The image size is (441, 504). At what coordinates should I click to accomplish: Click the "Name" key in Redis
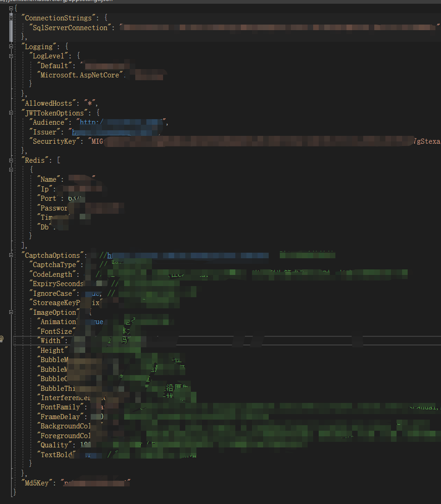pos(49,179)
